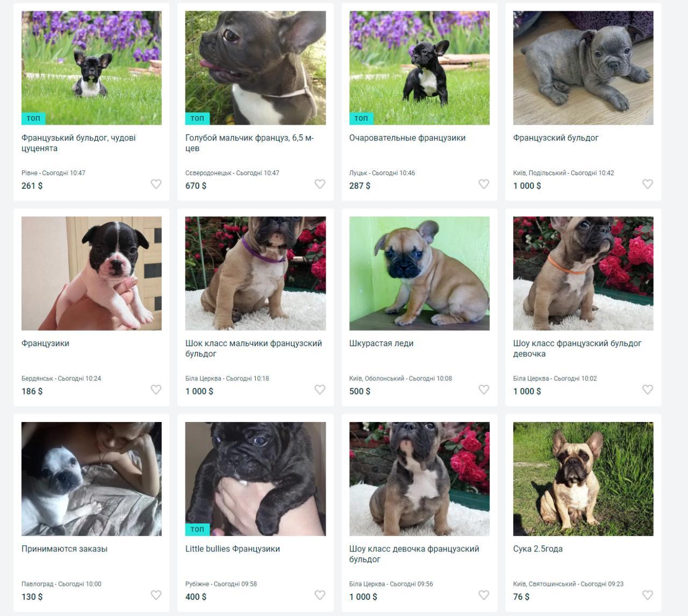The width and height of the screenshot is (688, 616).
Task: Click heart on the Біла Церква 09:56 listing
Action: click(484, 595)
